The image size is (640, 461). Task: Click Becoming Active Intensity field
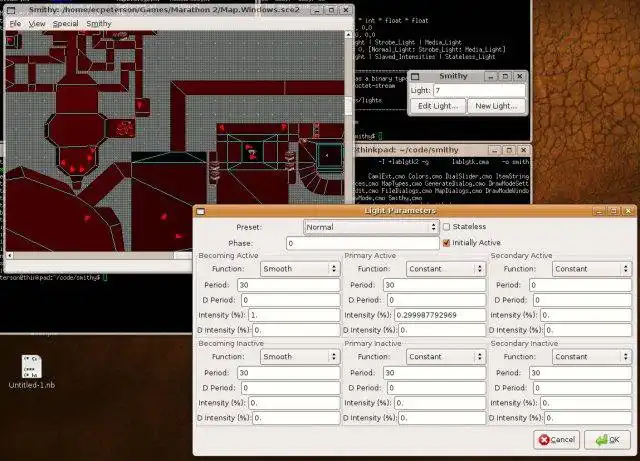coord(294,315)
